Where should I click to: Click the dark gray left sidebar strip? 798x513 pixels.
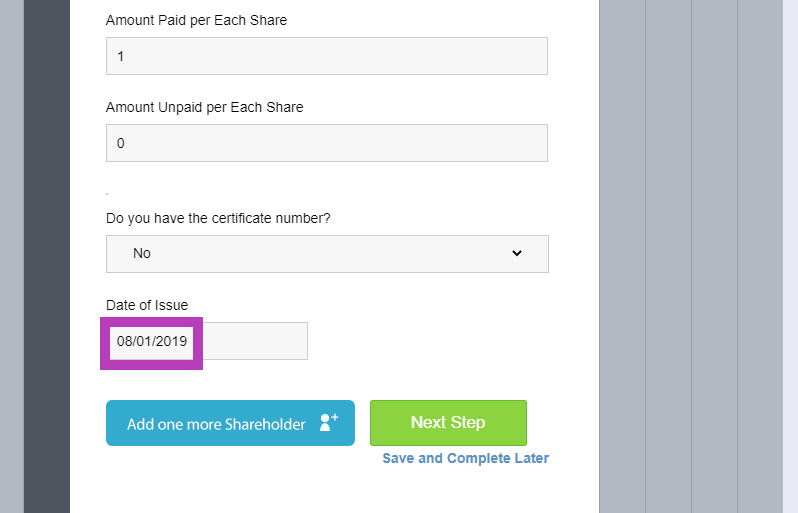coord(47,256)
